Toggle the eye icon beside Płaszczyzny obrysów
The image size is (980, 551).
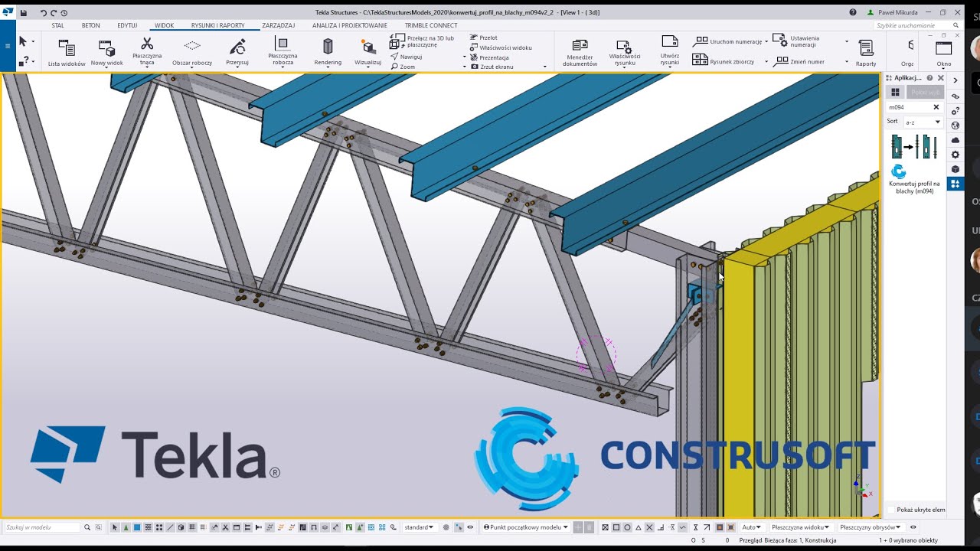[913, 527]
